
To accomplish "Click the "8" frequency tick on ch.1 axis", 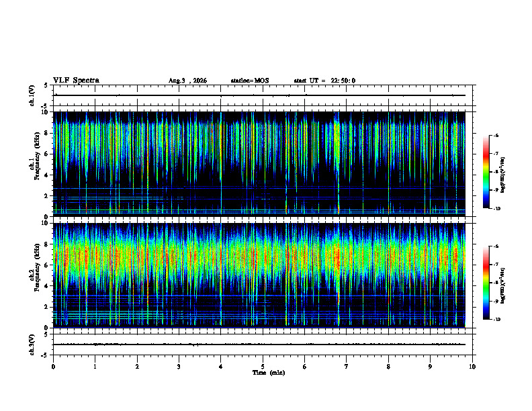I will click(47, 133).
